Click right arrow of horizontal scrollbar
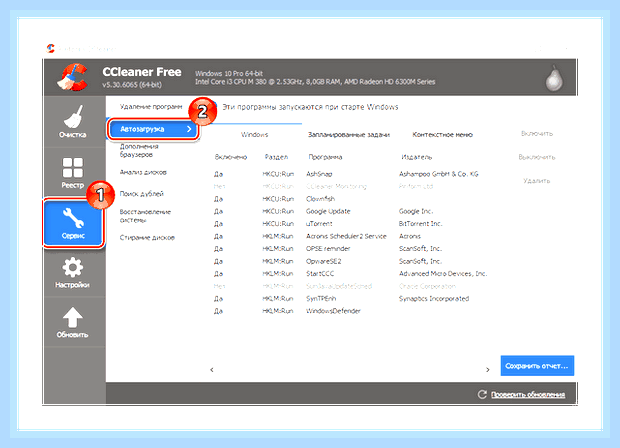 click(x=488, y=370)
